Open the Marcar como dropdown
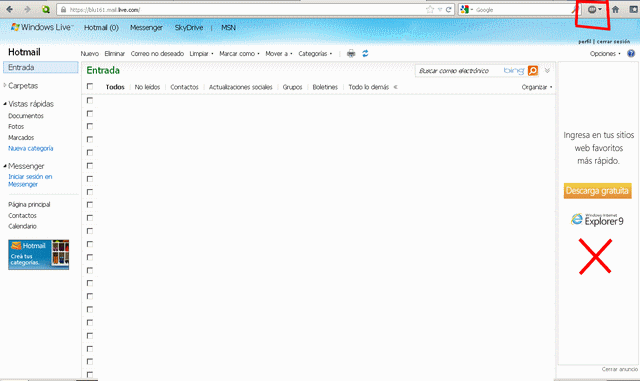The height and width of the screenshot is (381, 640). click(x=239, y=53)
